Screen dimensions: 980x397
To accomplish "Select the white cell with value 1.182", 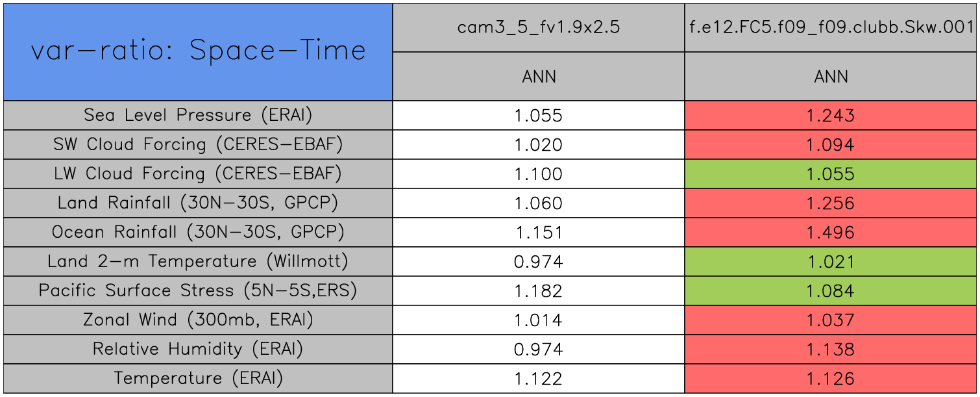I will point(539,291).
